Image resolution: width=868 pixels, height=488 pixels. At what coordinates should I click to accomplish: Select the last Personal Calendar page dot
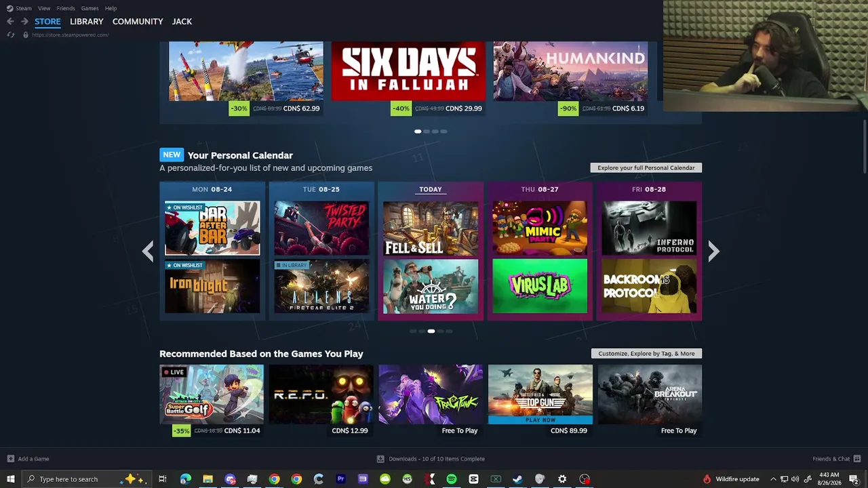click(449, 331)
